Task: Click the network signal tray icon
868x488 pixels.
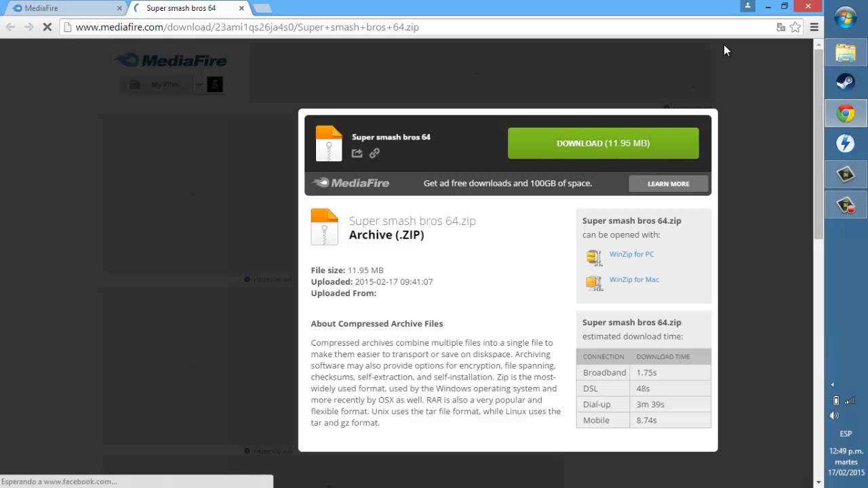Action: click(x=850, y=401)
